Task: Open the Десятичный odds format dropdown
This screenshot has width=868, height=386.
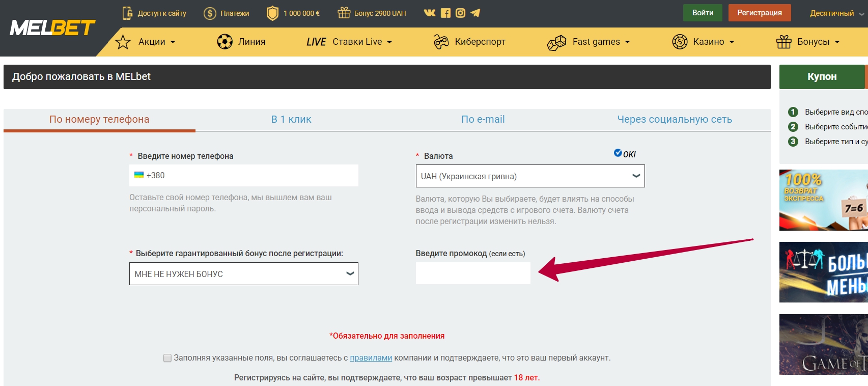Action: 837,13
